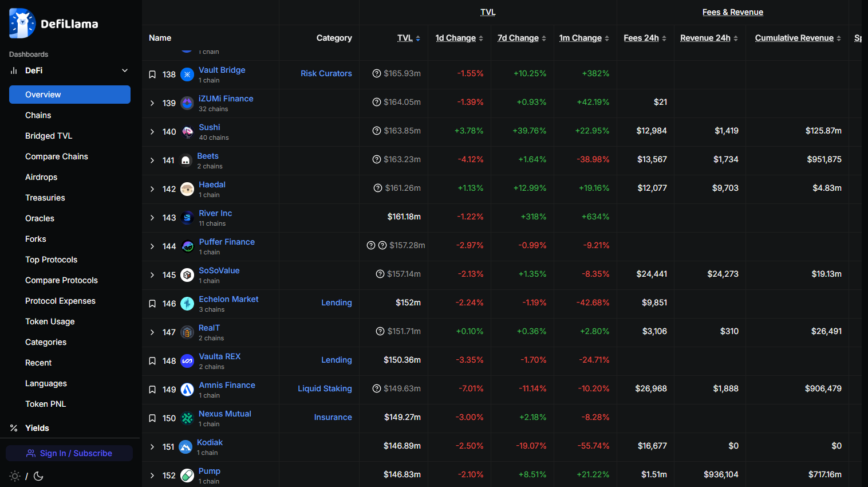
Task: Click the Kodiak protocol logo
Action: click(x=186, y=447)
